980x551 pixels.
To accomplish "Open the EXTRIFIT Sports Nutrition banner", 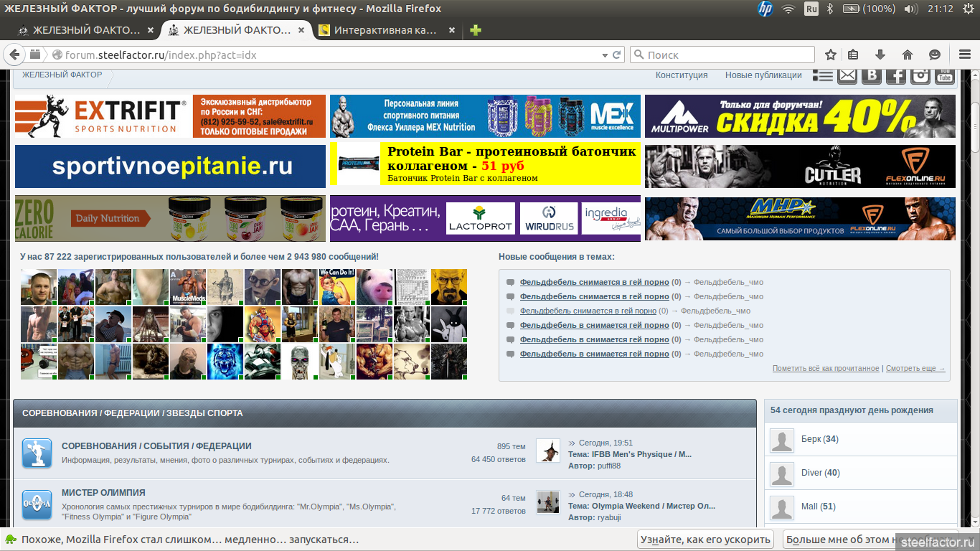I will (170, 116).
